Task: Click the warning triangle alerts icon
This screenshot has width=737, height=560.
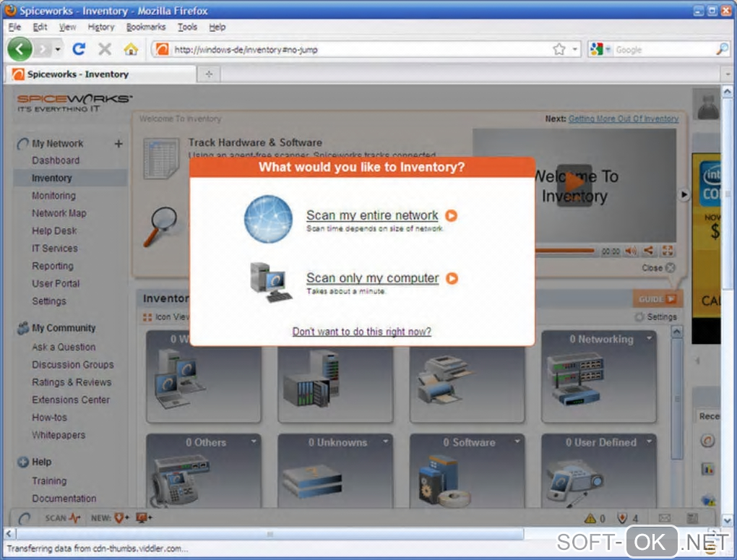Action: [590, 518]
